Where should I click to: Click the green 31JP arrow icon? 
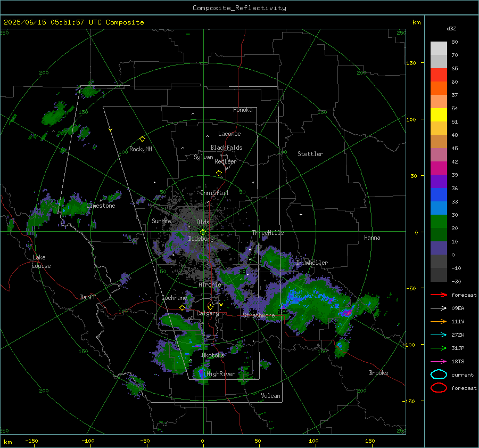pyautogui.click(x=439, y=348)
